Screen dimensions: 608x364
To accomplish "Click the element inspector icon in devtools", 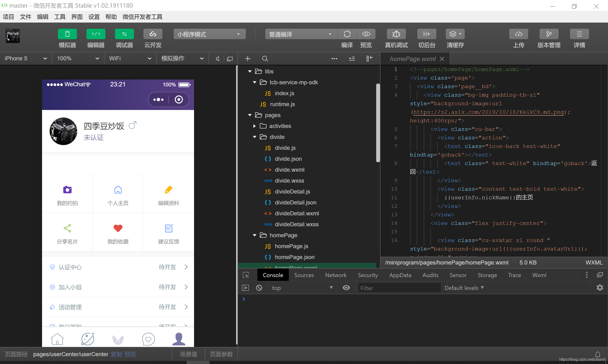I will 246,275.
